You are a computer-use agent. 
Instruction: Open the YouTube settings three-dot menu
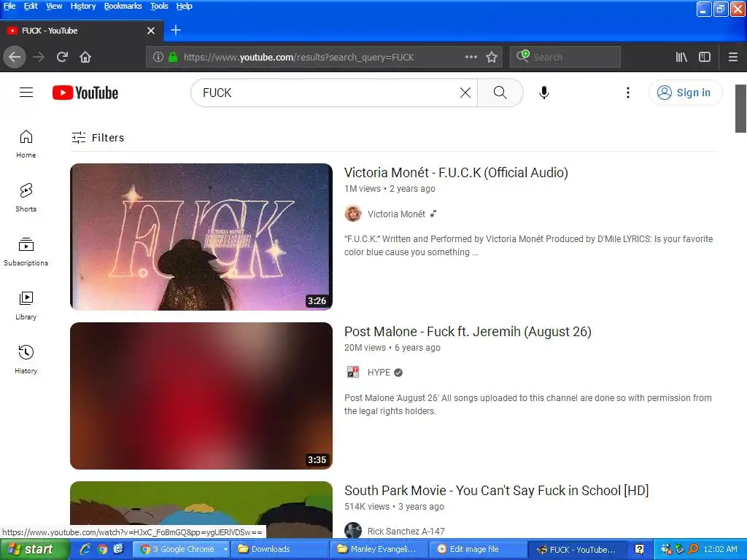[628, 93]
